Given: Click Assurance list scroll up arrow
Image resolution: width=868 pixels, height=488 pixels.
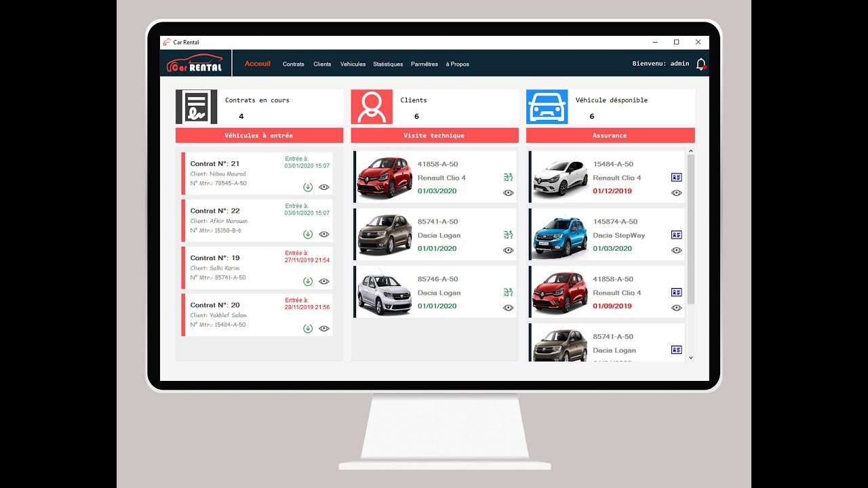Looking at the screenshot, I should tap(691, 151).
